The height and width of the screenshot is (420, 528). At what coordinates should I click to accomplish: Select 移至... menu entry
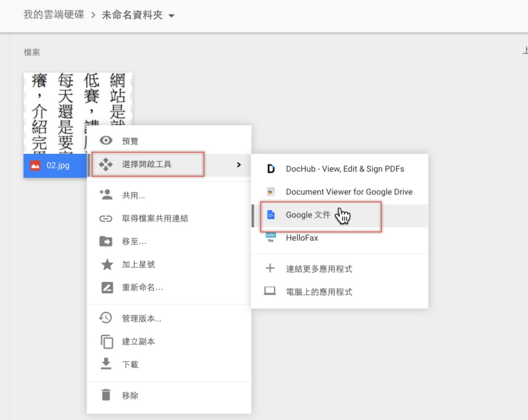(169, 242)
